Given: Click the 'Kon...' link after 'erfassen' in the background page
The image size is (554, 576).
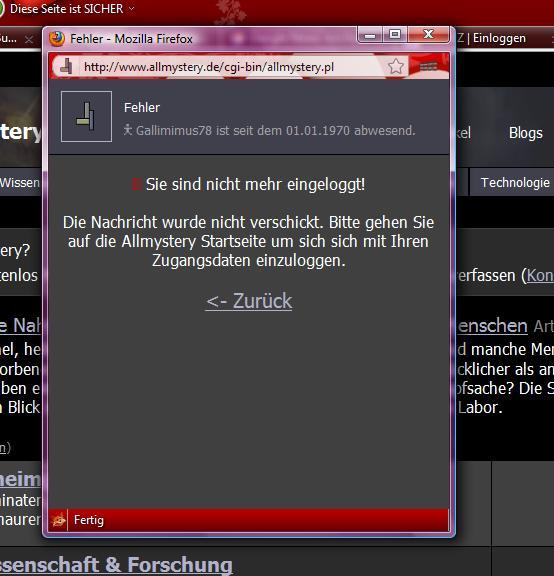Looking at the screenshot, I should pyautogui.click(x=540, y=276).
